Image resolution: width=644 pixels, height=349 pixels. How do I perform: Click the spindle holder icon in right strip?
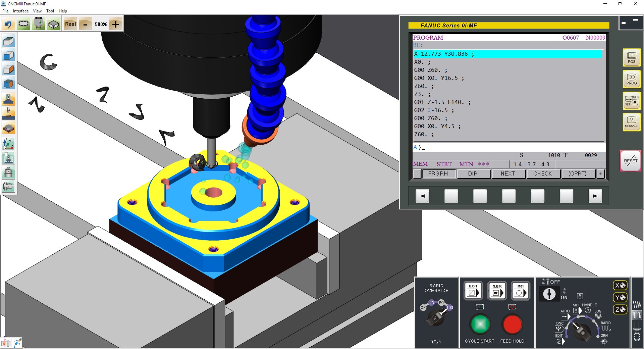637,326
